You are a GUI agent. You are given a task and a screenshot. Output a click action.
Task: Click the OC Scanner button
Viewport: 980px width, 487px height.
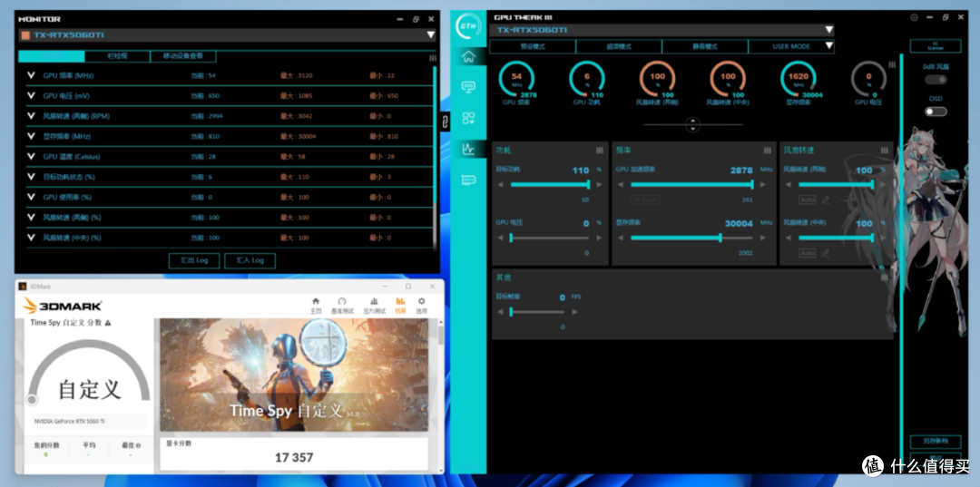(935, 46)
